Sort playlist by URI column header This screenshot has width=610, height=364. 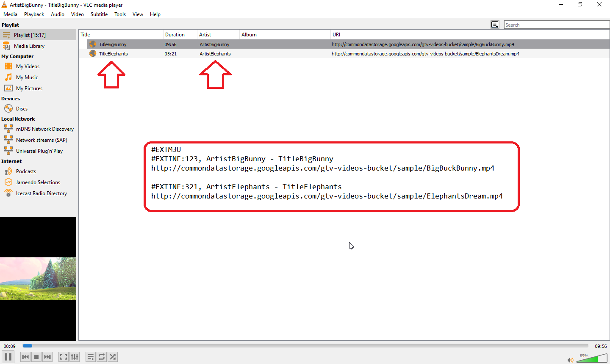(x=470, y=35)
